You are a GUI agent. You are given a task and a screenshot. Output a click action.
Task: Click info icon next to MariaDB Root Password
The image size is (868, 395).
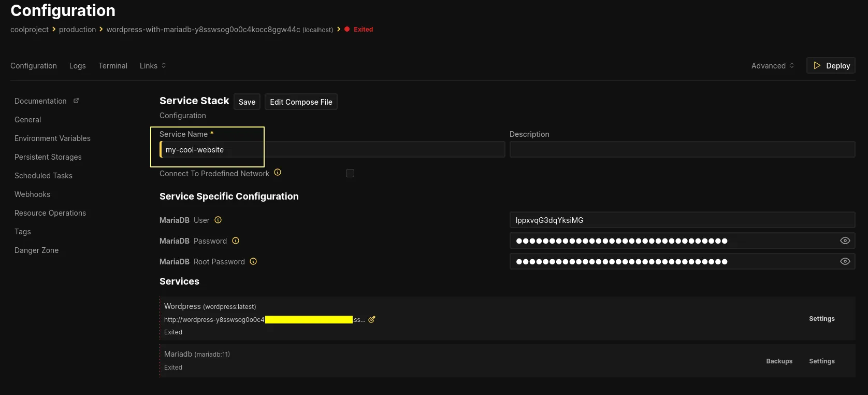253,261
